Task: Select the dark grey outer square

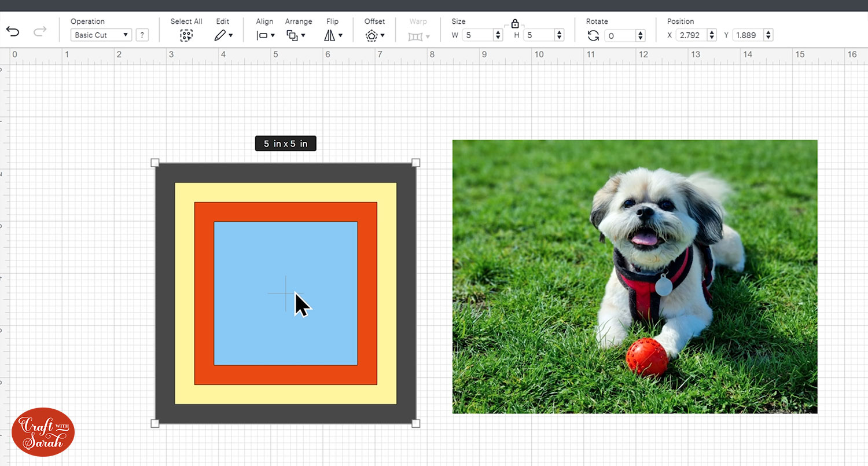Action: point(286,173)
